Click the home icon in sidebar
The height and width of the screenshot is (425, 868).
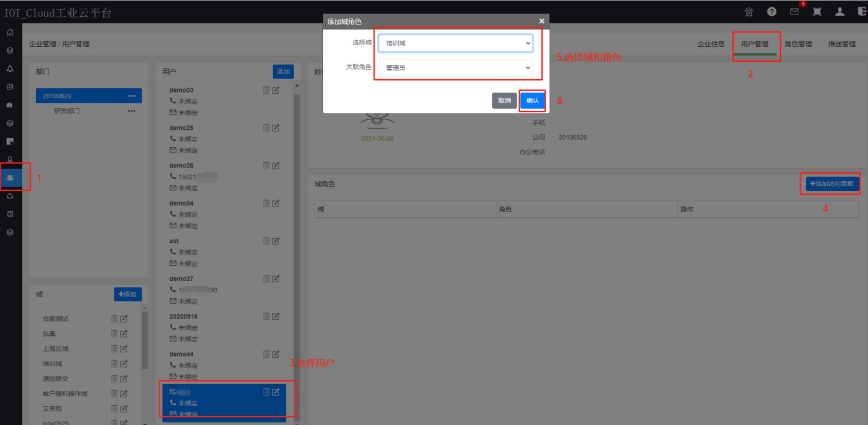10,33
